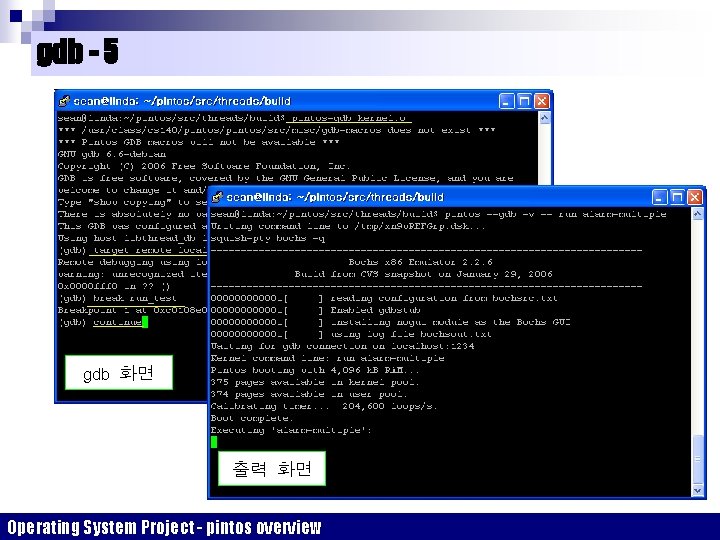Maximize the gdb terminal window
720x540 pixels.
tap(524, 101)
